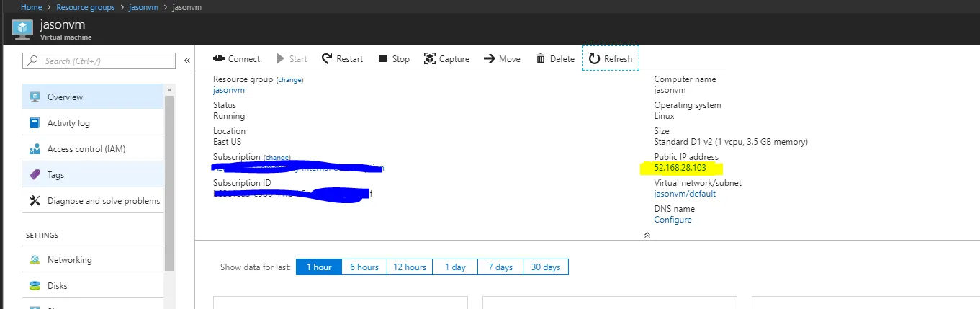Collapse the essentials panel with the up chevron
The height and width of the screenshot is (309, 980).
coord(647,235)
